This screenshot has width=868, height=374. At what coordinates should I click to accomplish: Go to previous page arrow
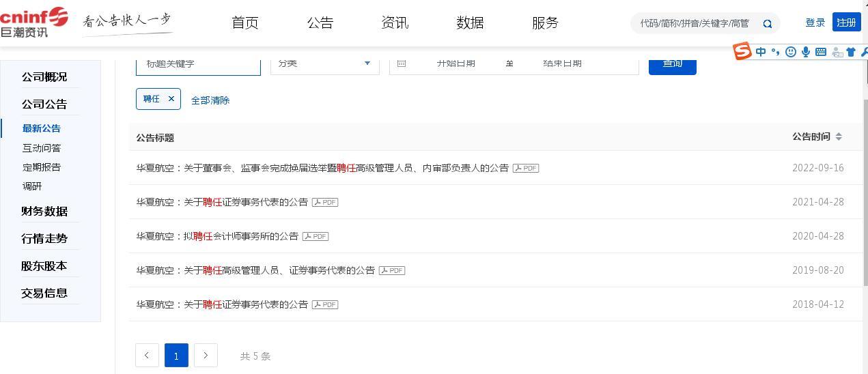[147, 356]
